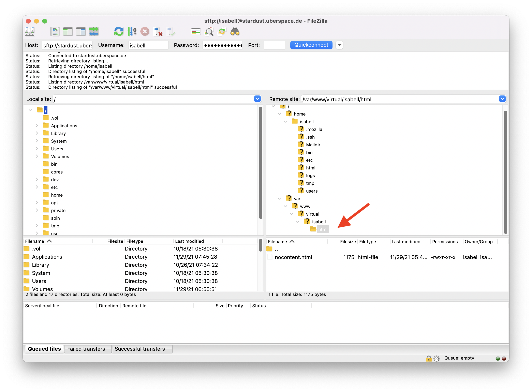Collapse the isabell folder under virtual

(x=298, y=221)
